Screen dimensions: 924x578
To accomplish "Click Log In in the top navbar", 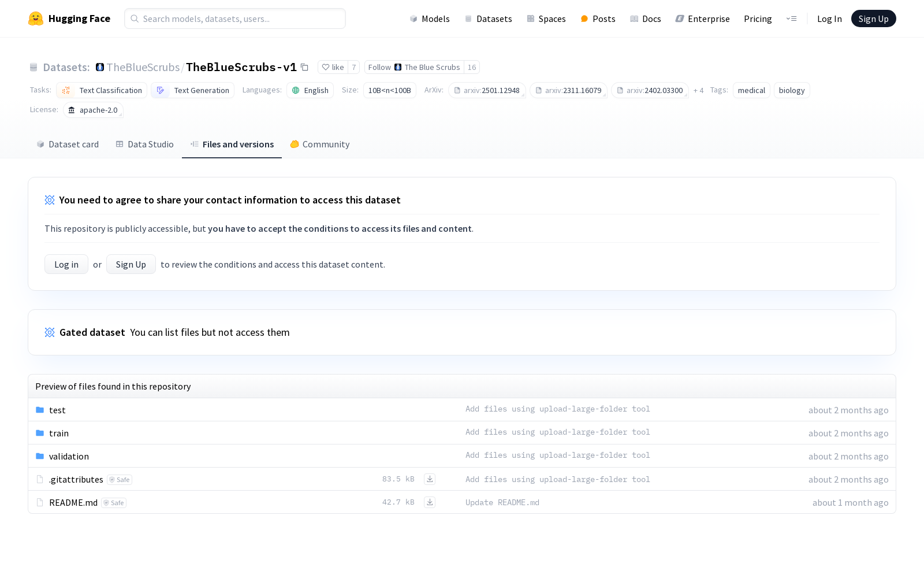I will click(829, 18).
